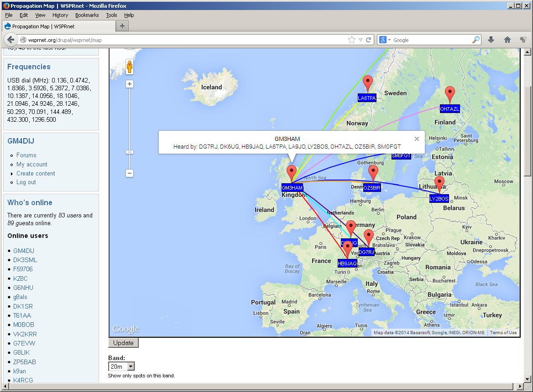The height and width of the screenshot is (392, 533).
Task: Click the DG7RJ map marker pin
Action: (368, 237)
